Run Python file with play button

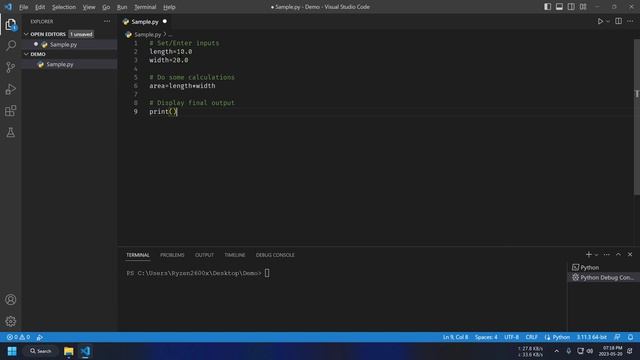[600, 21]
